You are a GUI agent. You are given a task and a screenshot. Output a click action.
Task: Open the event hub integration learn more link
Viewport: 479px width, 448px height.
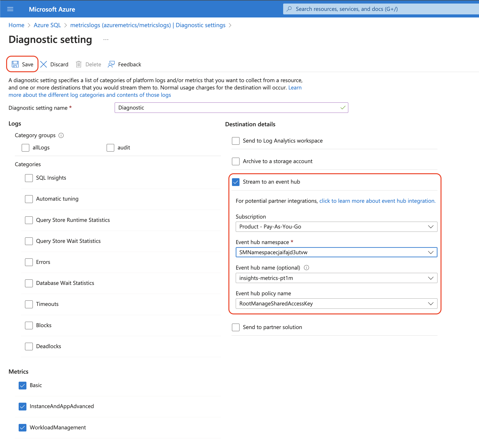click(x=377, y=201)
